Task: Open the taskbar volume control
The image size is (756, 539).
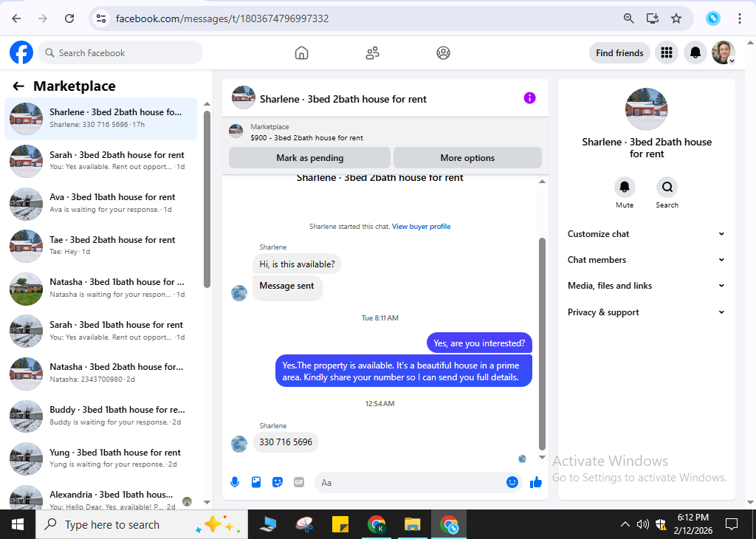Action: [x=642, y=524]
